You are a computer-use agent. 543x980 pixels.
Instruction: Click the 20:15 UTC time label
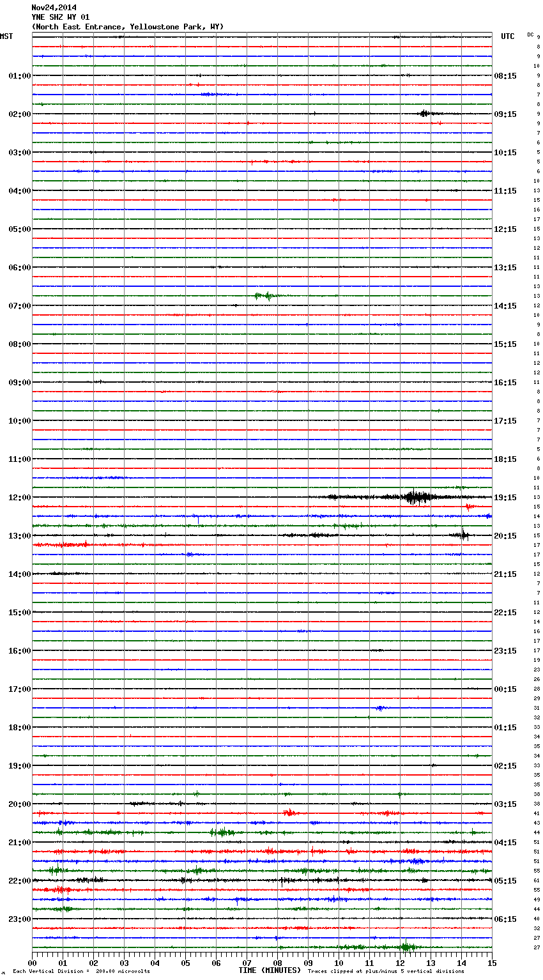[505, 536]
